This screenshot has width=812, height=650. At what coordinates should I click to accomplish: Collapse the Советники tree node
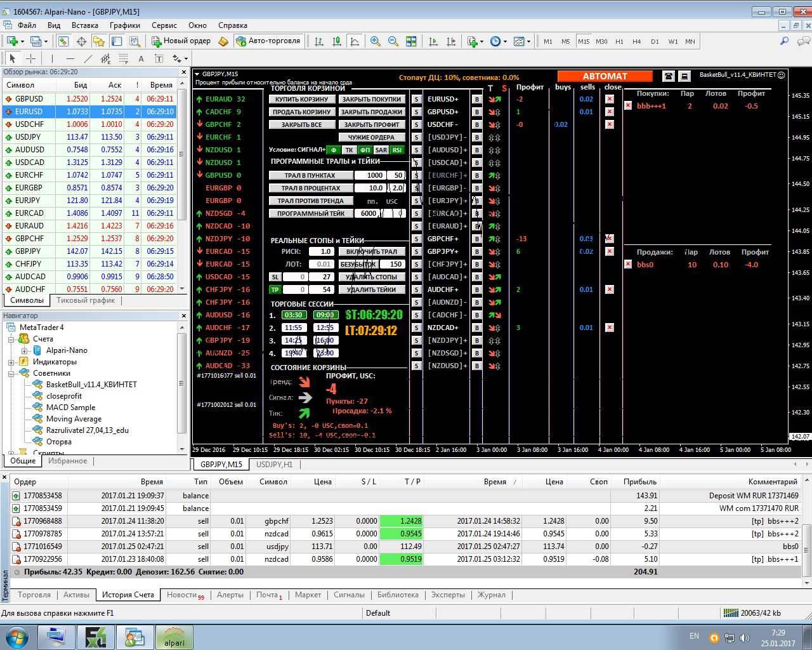coord(11,373)
